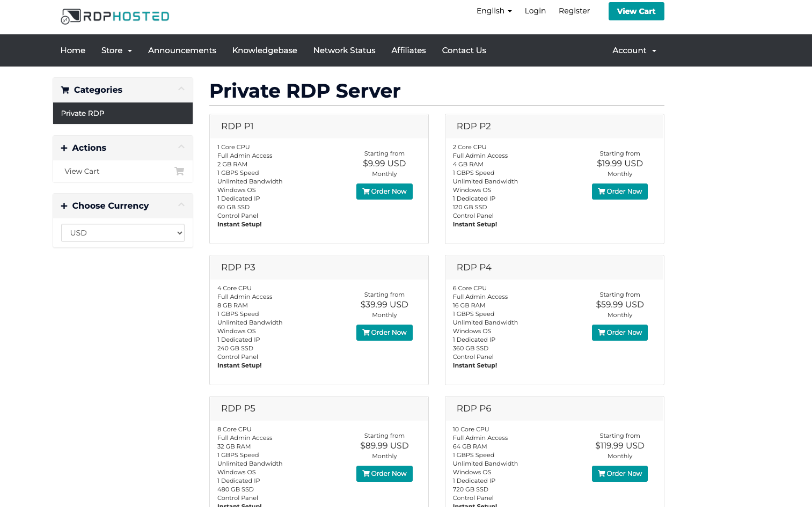Open the Register link
Image resolution: width=812 pixels, height=507 pixels.
574,11
